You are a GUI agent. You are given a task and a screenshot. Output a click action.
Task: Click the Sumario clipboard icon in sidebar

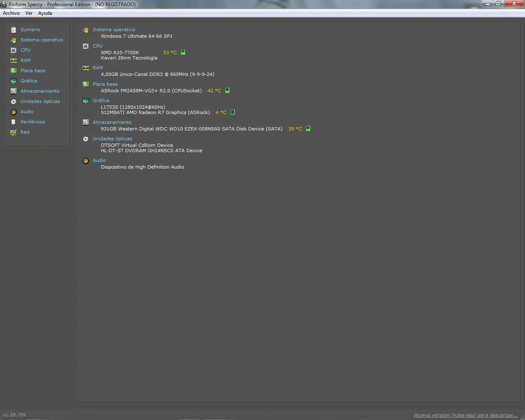click(x=14, y=30)
